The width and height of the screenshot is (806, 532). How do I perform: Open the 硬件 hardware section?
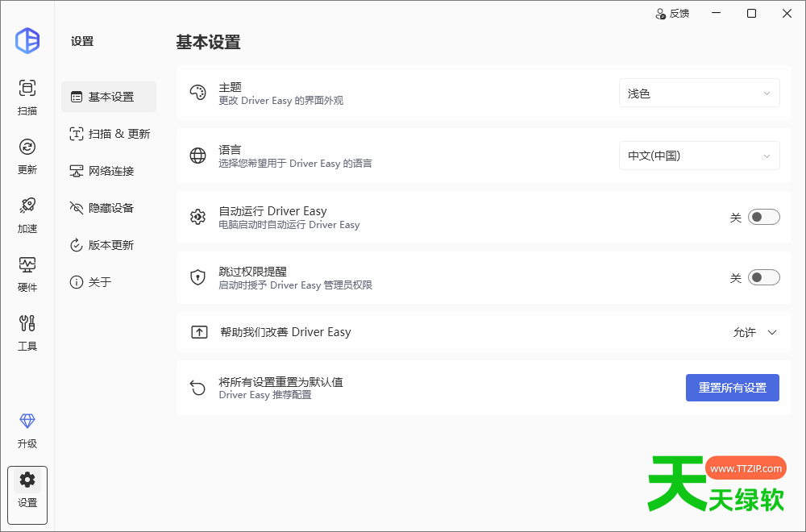[27, 274]
